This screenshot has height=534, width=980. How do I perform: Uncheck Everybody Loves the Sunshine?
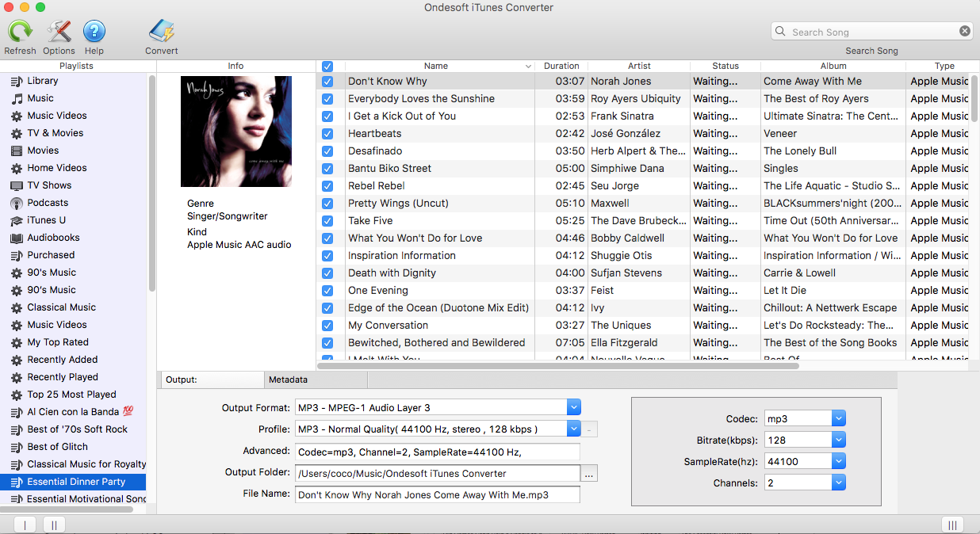[x=327, y=98]
